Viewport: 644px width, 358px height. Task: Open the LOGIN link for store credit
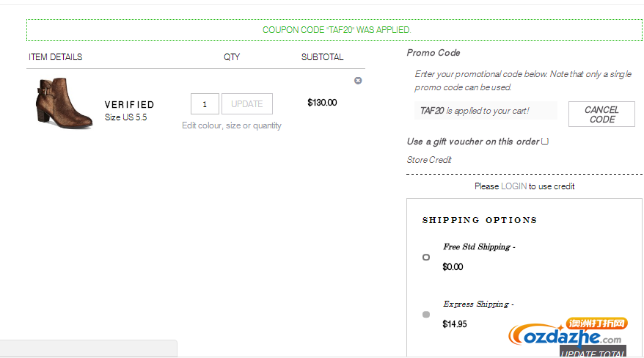click(513, 186)
